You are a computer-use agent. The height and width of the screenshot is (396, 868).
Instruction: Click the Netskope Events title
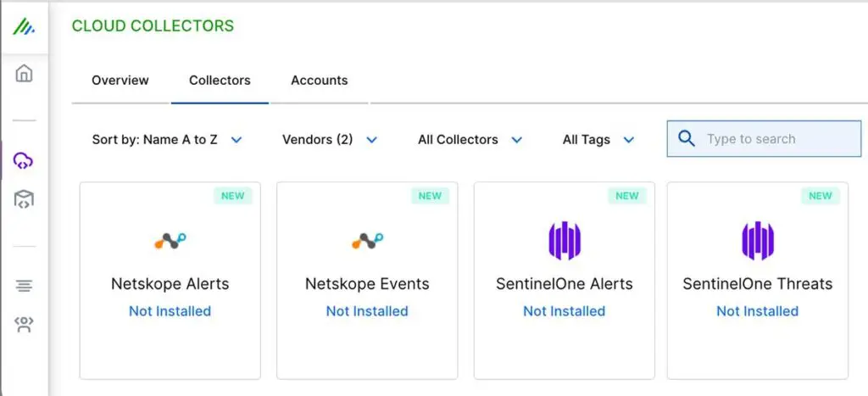367,284
